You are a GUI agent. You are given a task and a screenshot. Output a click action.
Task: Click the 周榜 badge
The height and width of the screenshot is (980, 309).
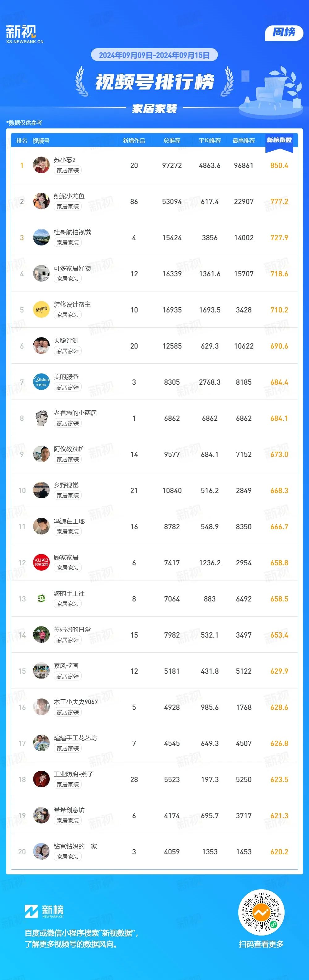(284, 33)
